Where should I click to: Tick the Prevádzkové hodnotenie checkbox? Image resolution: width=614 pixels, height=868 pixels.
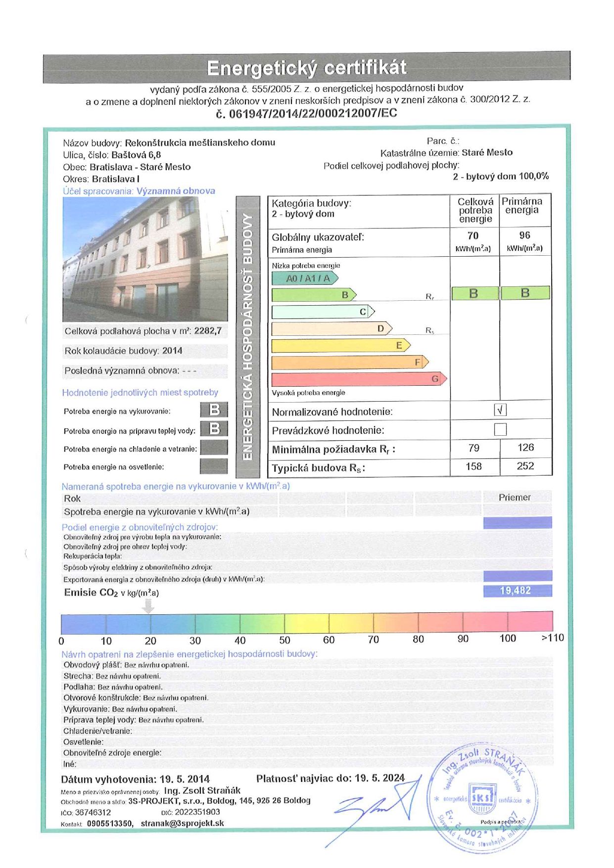coord(500,429)
